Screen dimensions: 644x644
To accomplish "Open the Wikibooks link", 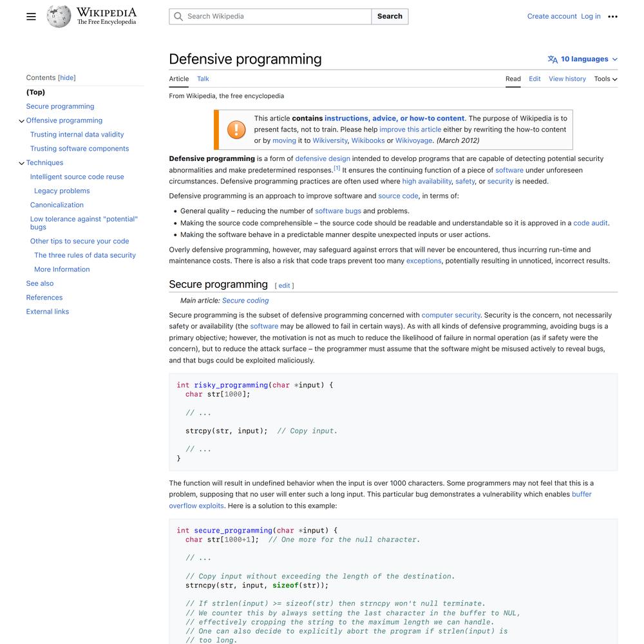I will [x=368, y=140].
